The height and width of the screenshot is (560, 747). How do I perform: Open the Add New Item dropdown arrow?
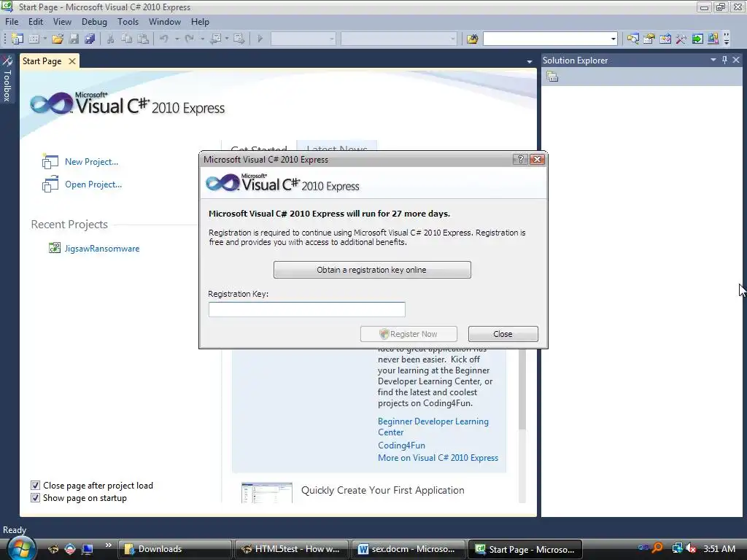[45, 39]
